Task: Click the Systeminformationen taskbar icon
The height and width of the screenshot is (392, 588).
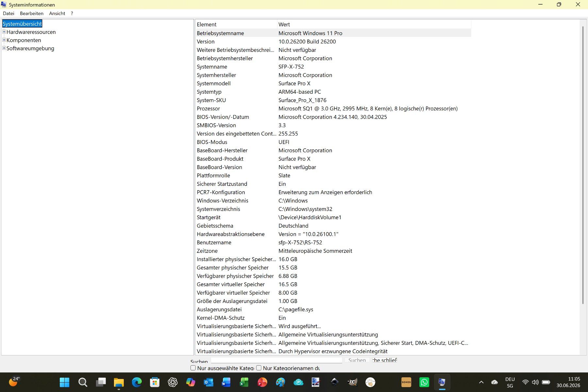Action: click(442, 382)
